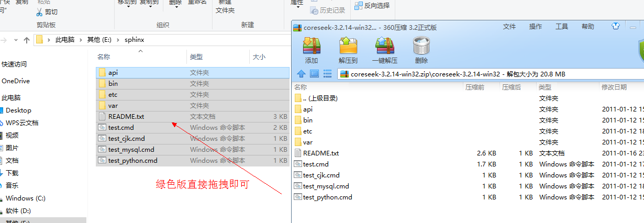Image resolution: width=644 pixels, height=223 pixels.
Task: Click the scissors 剪切 (Cut) icon
Action: (40, 12)
